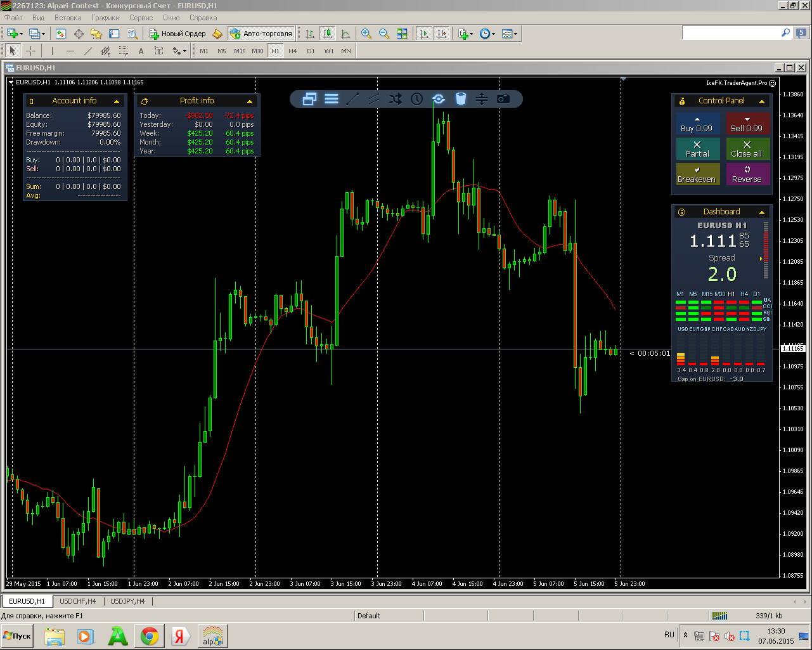Zoom out of the chart
Viewport: 812px width, 650px height.
(384, 34)
